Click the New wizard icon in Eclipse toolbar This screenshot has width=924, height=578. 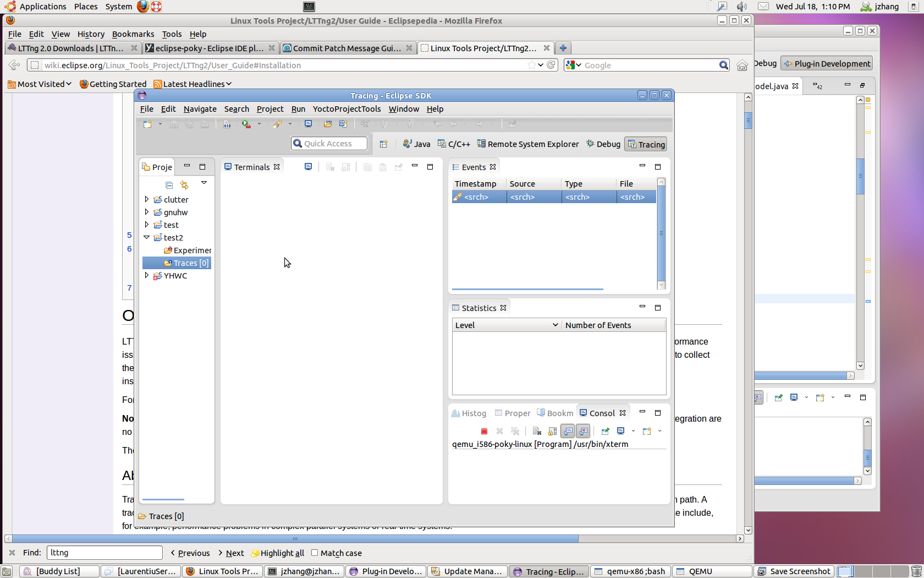click(147, 124)
